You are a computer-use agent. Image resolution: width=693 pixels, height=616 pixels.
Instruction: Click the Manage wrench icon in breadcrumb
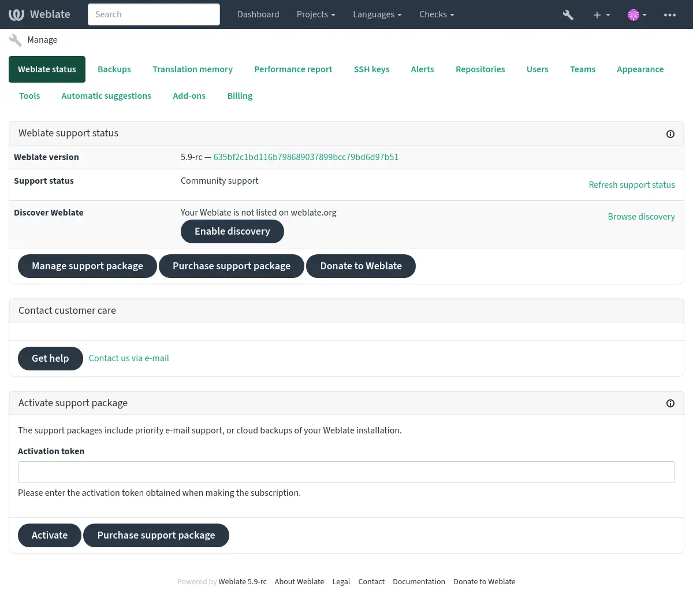[16, 40]
